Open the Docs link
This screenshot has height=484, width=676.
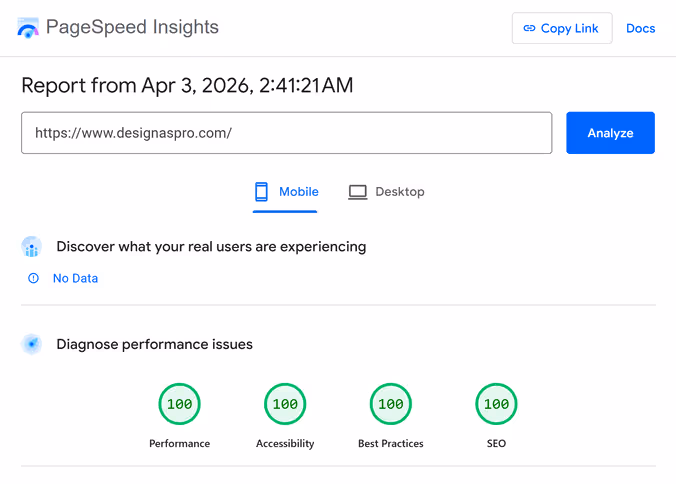(640, 29)
